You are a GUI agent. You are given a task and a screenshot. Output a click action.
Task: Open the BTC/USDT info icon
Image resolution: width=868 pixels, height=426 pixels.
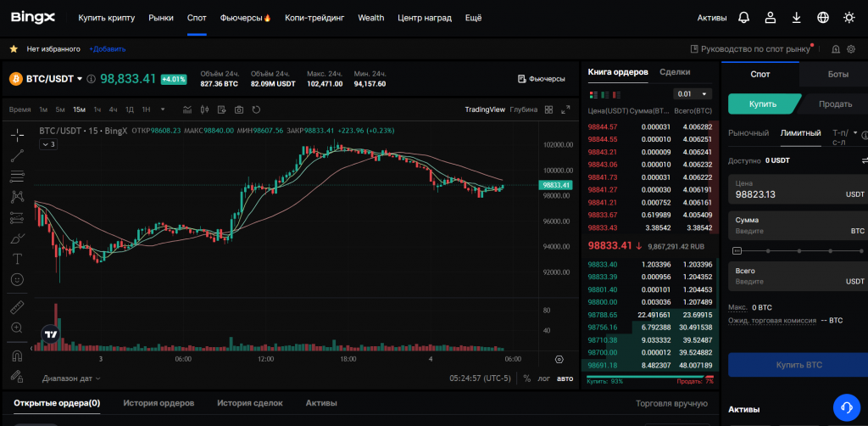coord(92,79)
